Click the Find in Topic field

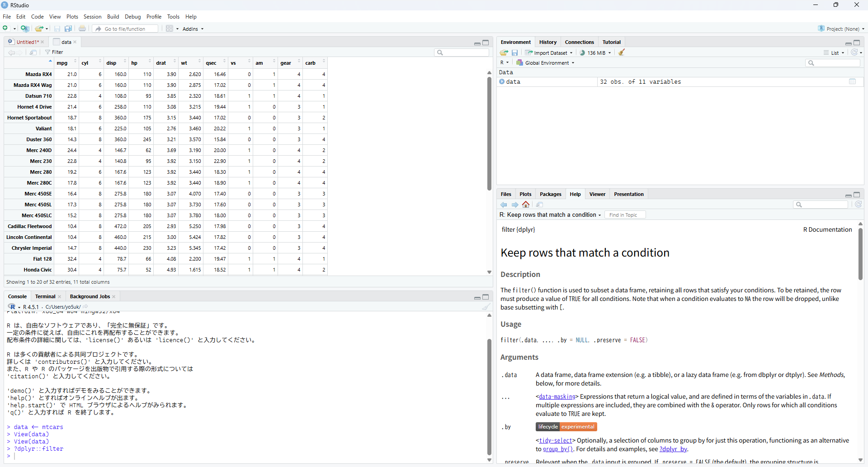pos(626,215)
